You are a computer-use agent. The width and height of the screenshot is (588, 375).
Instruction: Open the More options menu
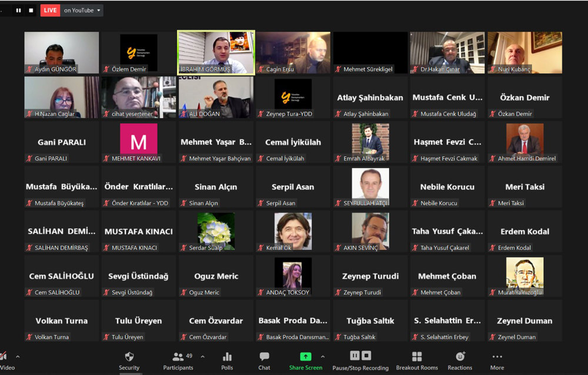coord(497,360)
